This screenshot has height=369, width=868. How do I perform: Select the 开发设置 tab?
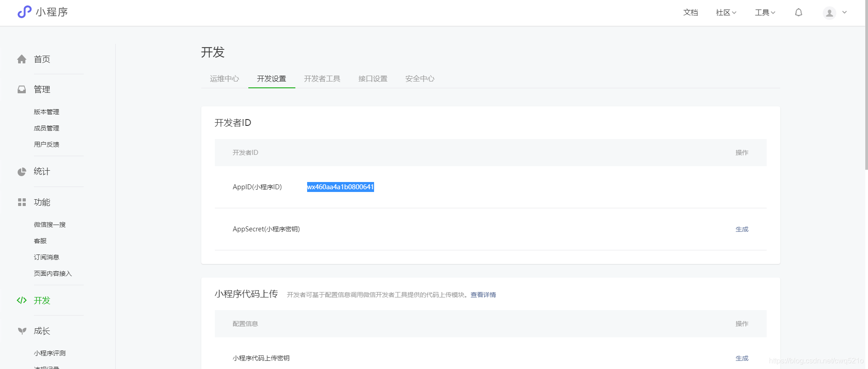coord(271,79)
